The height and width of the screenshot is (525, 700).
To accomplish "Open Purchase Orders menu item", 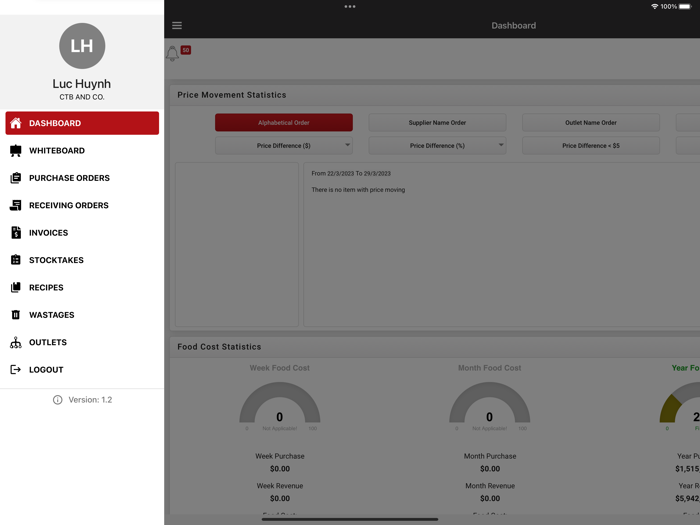I will point(82,178).
